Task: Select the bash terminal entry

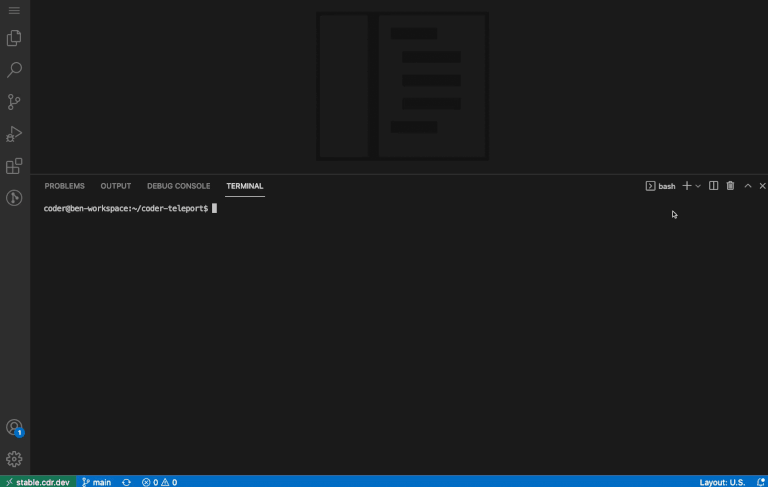Action: [x=660, y=186]
